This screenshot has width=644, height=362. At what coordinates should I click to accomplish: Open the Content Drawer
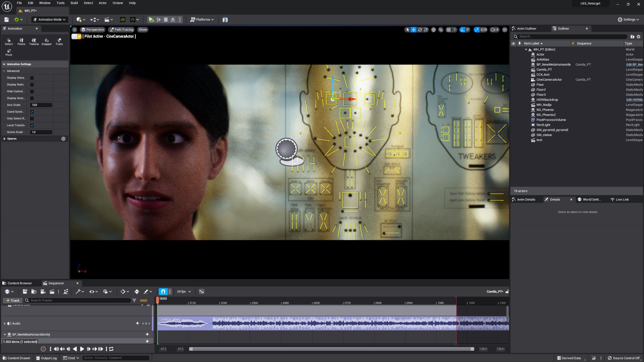coord(16,358)
